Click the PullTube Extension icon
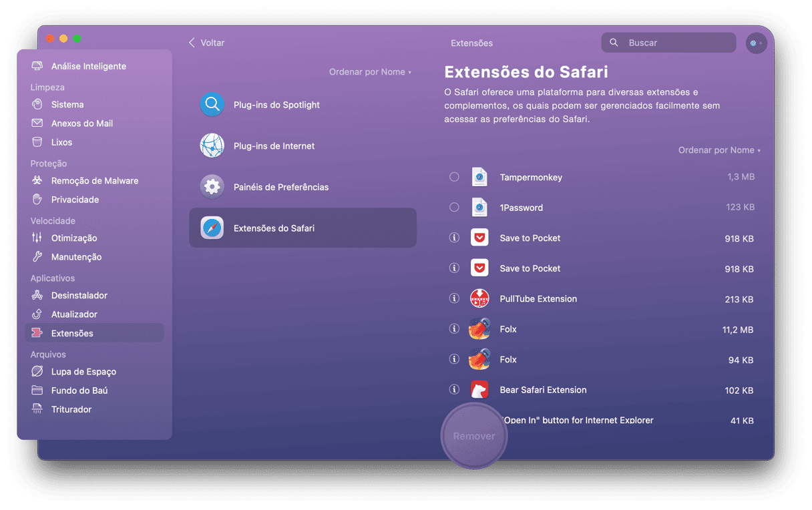 (x=479, y=298)
